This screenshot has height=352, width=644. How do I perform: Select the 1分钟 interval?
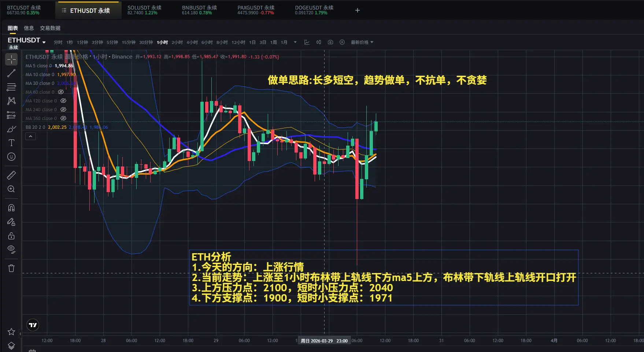coord(82,42)
